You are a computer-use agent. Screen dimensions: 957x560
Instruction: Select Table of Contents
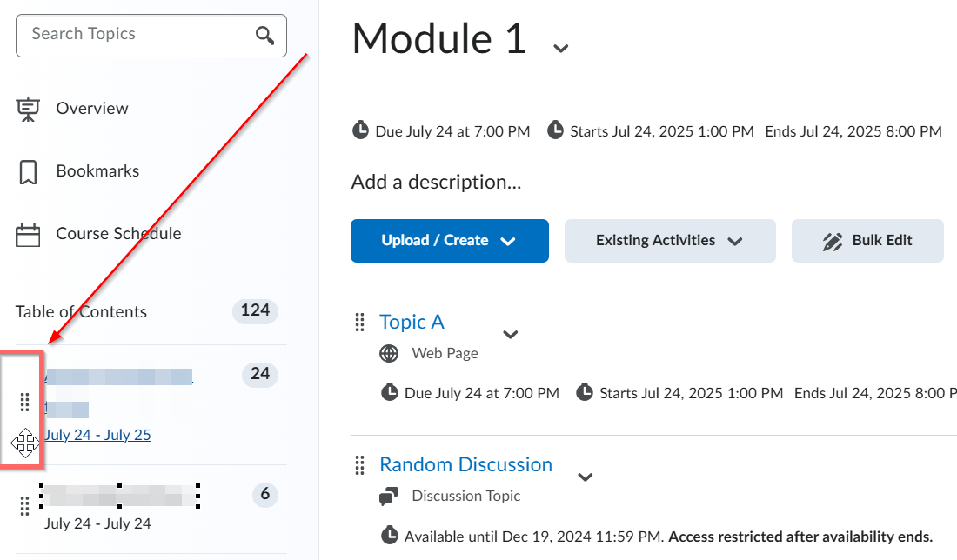[x=81, y=311]
